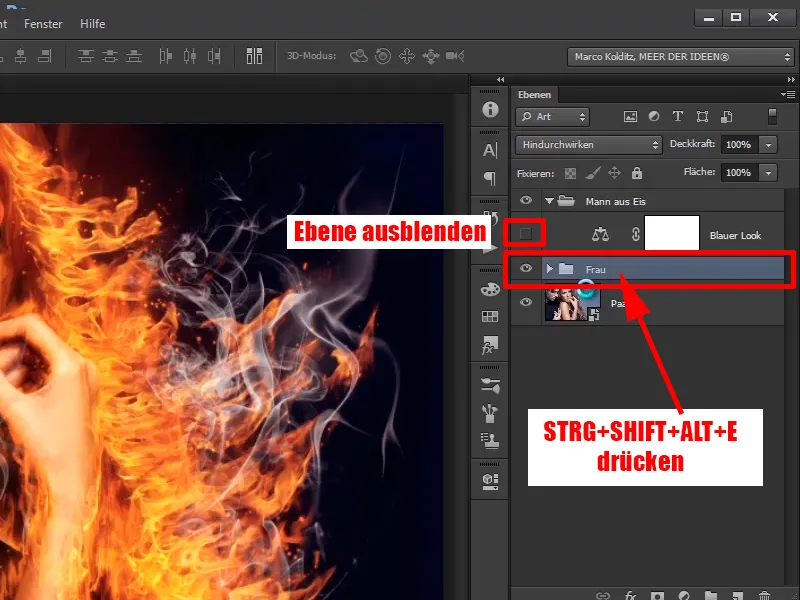Select the Ebenen panel tab

pos(534,95)
